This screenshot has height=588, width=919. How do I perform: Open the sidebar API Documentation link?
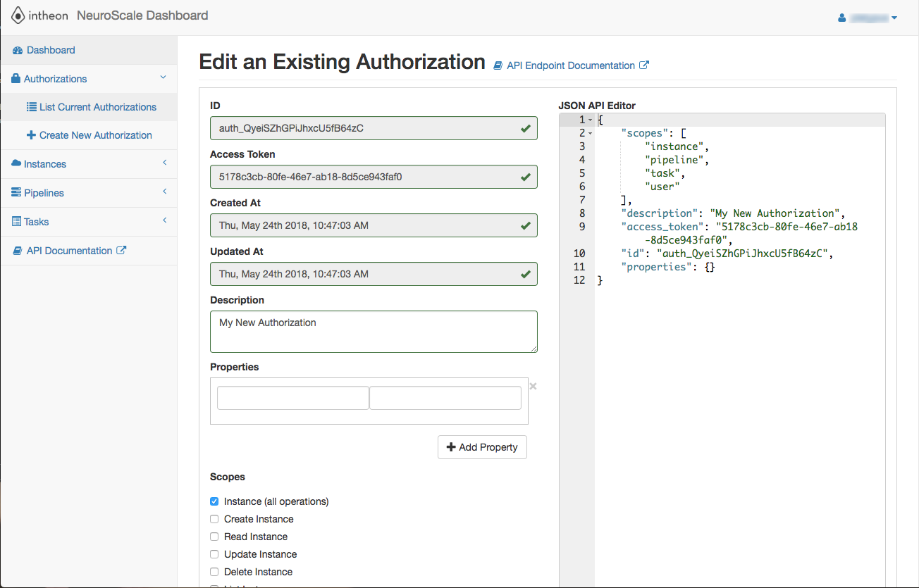tap(70, 251)
